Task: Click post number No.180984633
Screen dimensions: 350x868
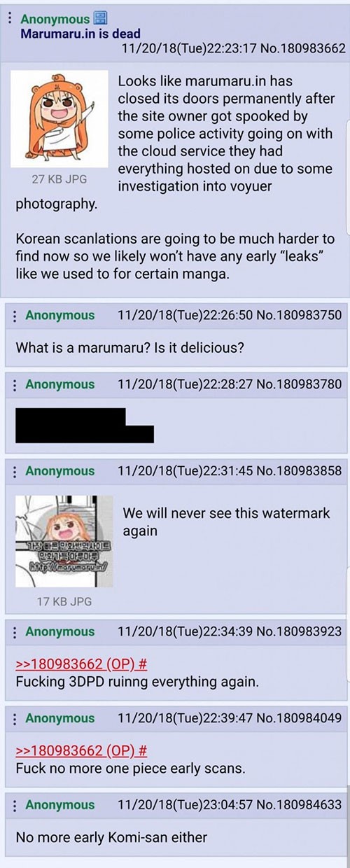Action: 292,805
